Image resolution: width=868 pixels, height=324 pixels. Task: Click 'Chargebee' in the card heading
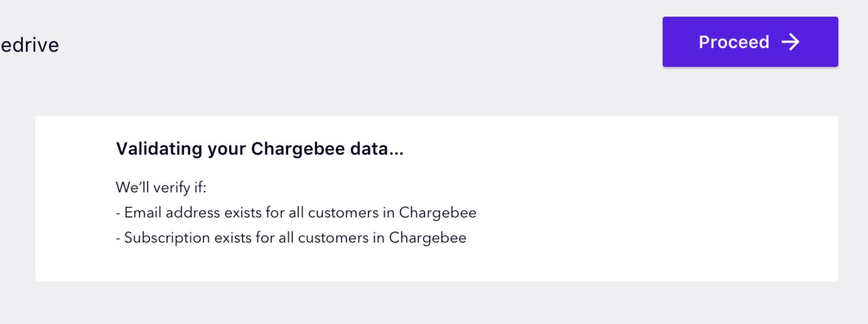point(298,149)
